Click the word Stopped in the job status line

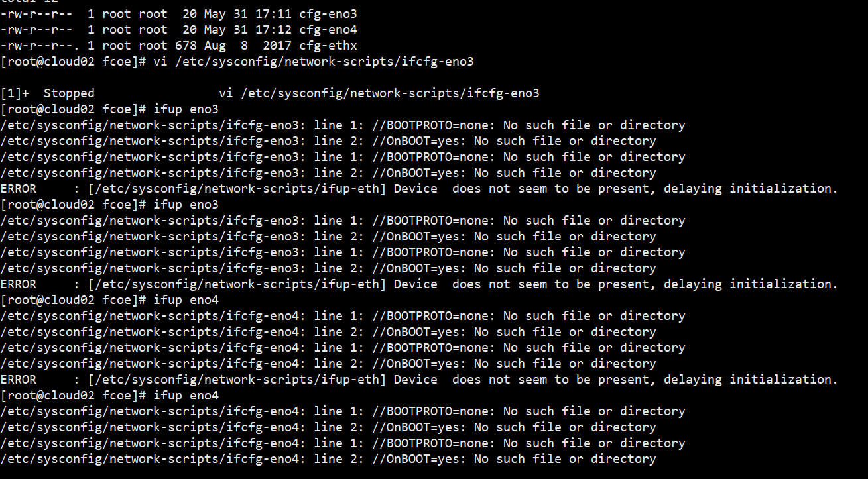coord(69,93)
